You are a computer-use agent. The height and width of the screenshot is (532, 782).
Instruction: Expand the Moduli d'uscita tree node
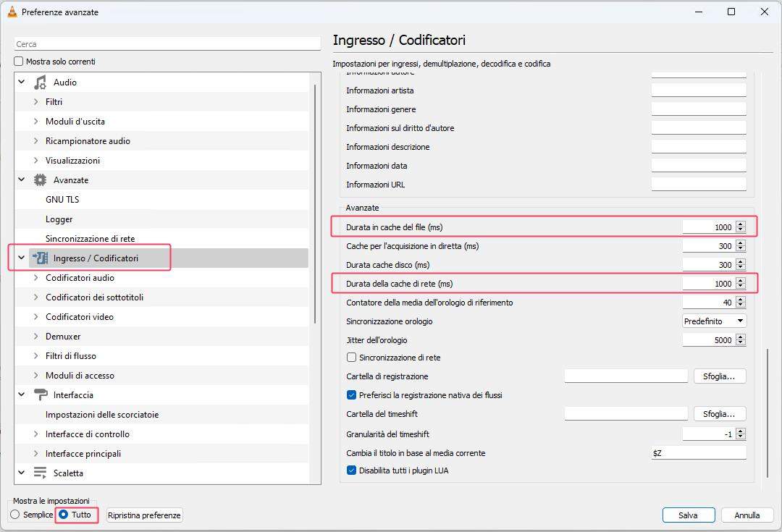tap(35, 122)
